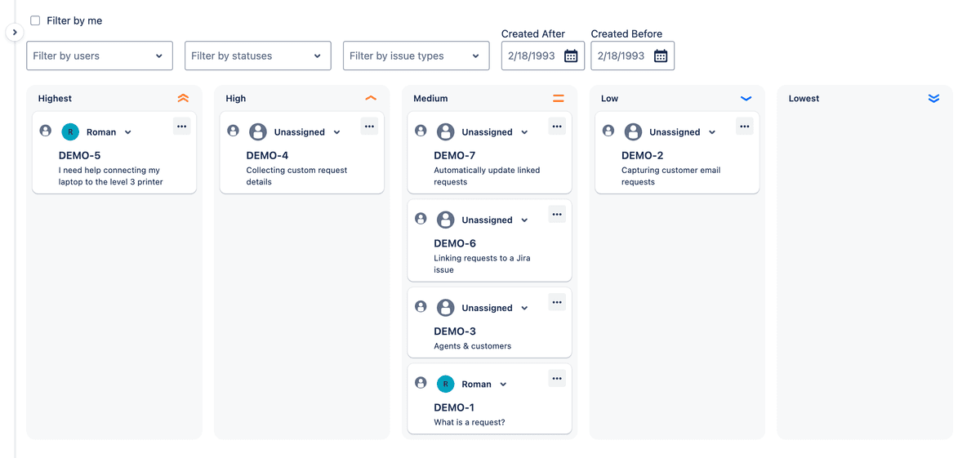This screenshot has width=980, height=458.
Task: Click the small person icon on DEMO-5 card
Action: pyautogui.click(x=46, y=131)
